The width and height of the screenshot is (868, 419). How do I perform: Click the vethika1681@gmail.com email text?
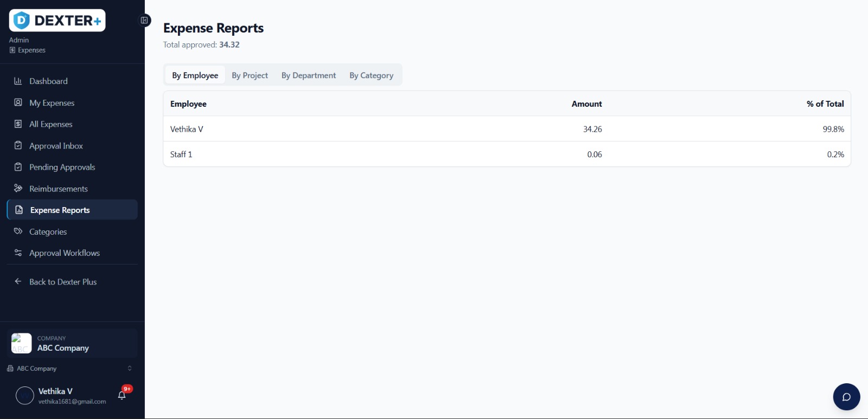click(x=72, y=402)
